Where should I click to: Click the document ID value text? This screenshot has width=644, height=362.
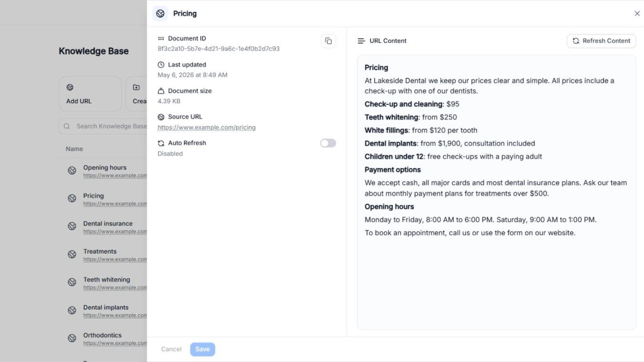pos(219,49)
